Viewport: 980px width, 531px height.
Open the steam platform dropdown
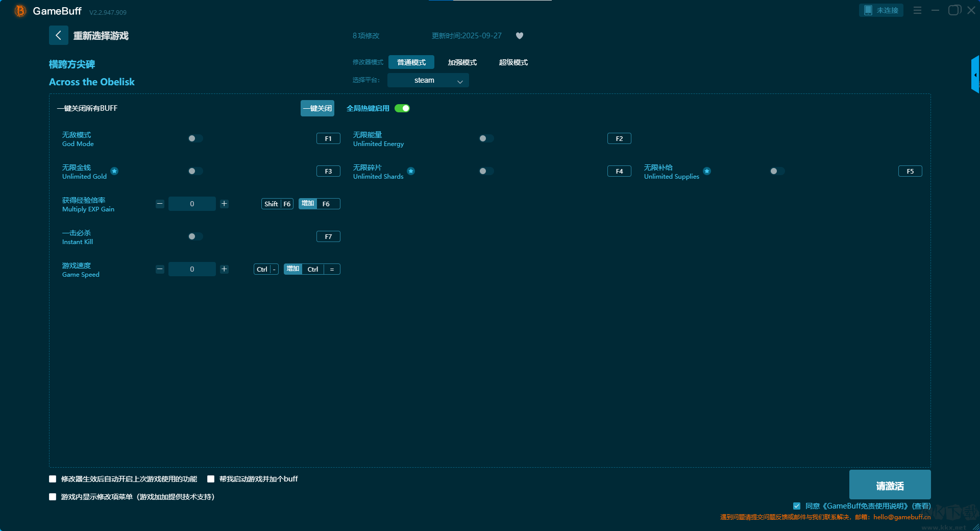click(428, 80)
